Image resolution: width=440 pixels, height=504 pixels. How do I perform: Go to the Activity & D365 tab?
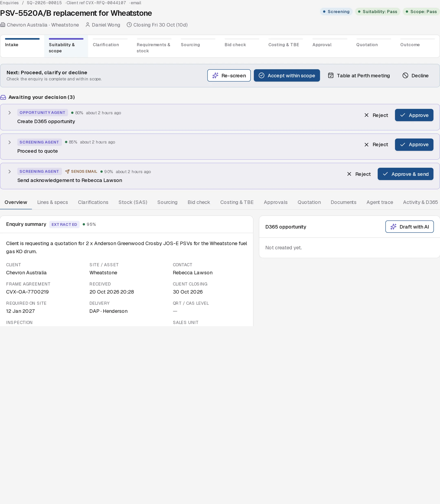pos(420,202)
